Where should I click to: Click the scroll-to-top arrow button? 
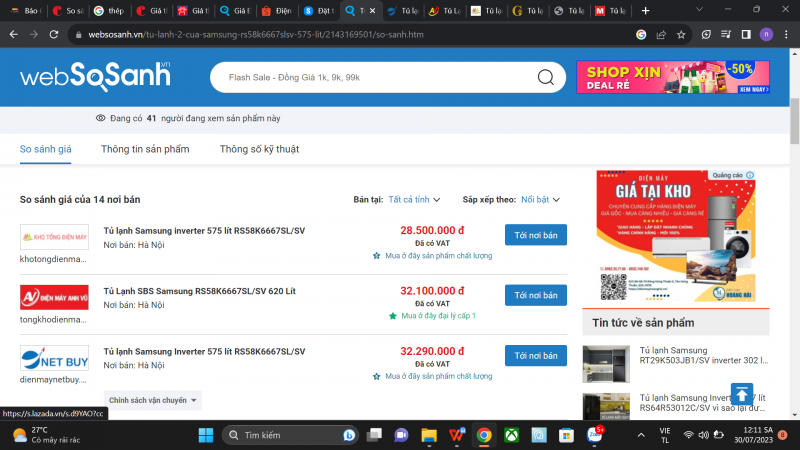(741, 393)
